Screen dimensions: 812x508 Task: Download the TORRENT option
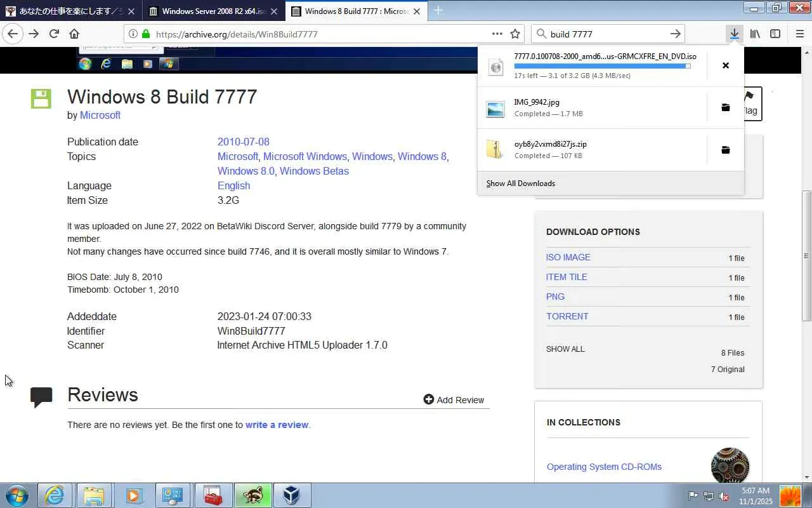tap(567, 316)
